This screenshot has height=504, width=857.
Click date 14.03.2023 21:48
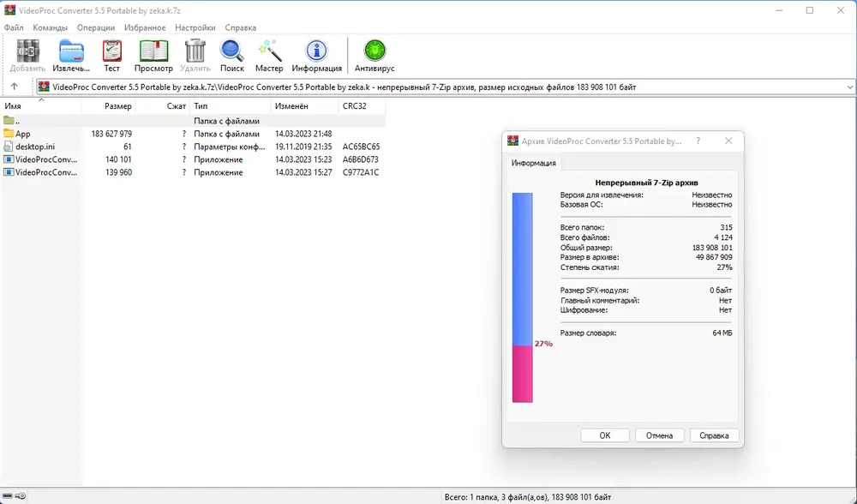[x=303, y=134]
